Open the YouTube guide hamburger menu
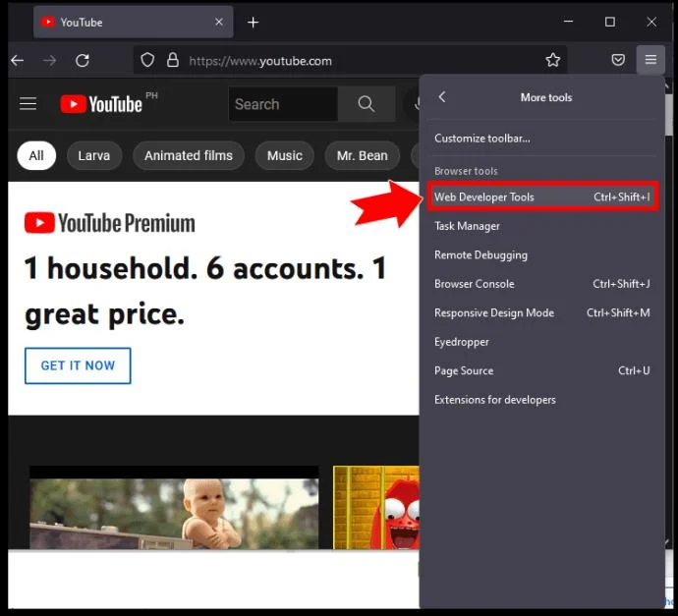The width and height of the screenshot is (678, 616). coord(28,104)
